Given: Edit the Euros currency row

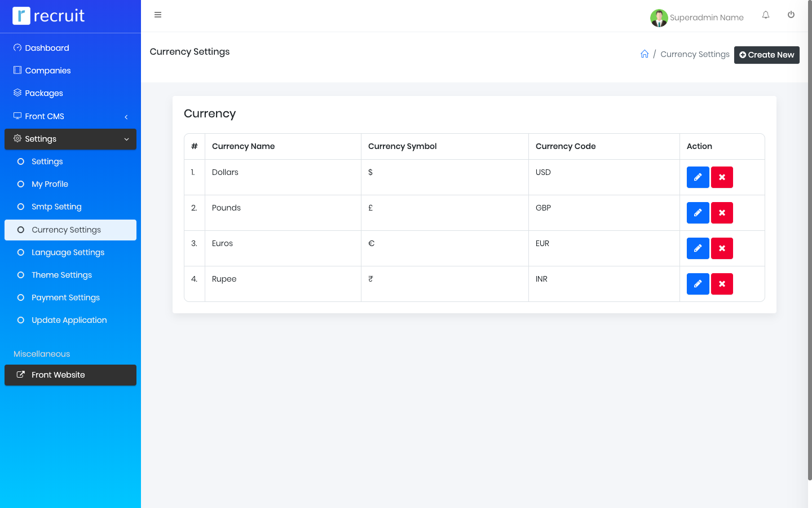Looking at the screenshot, I should tap(698, 248).
